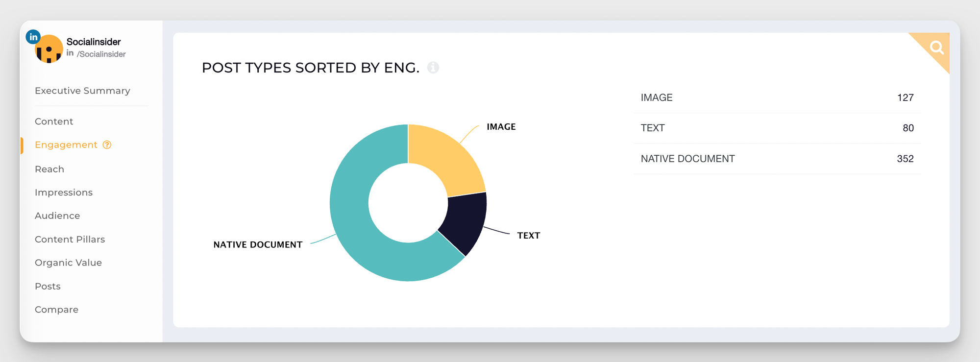This screenshot has width=980, height=362.
Task: Select Engagement in the sidebar
Action: [x=66, y=145]
